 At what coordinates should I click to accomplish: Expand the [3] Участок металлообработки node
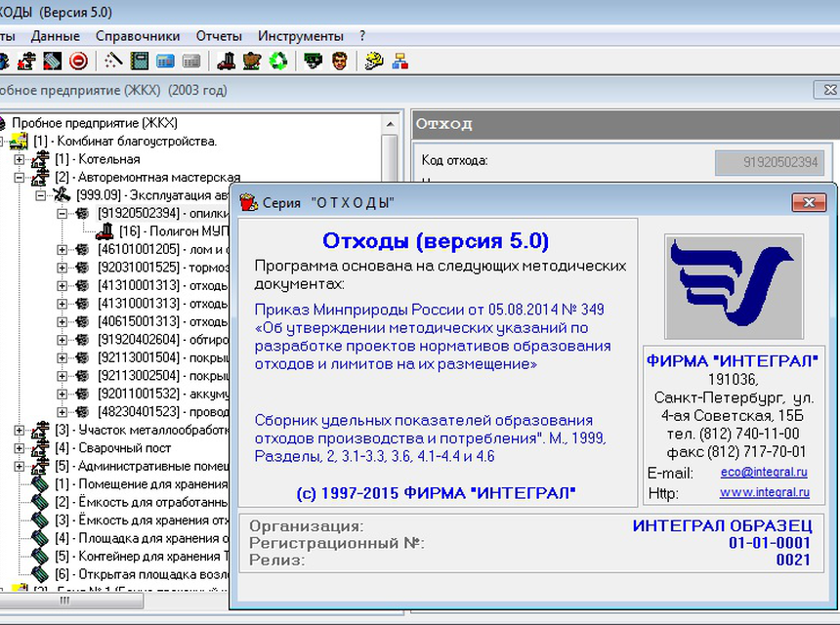[20, 430]
